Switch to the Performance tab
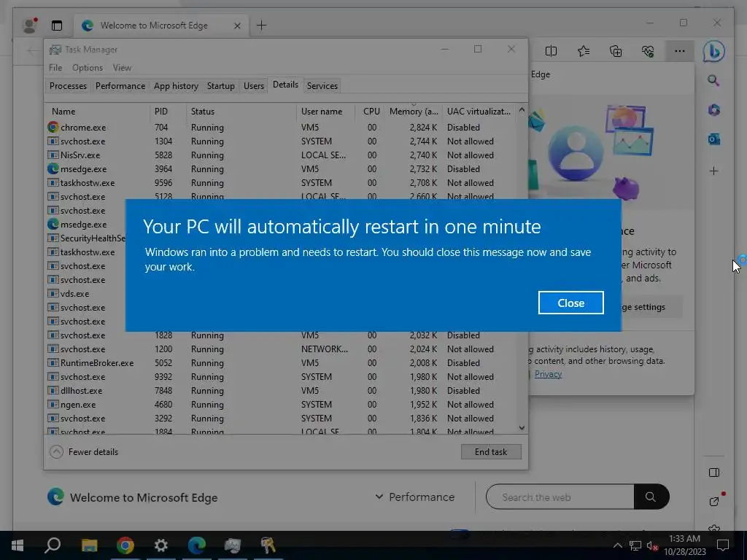747x560 pixels. [x=120, y=86]
